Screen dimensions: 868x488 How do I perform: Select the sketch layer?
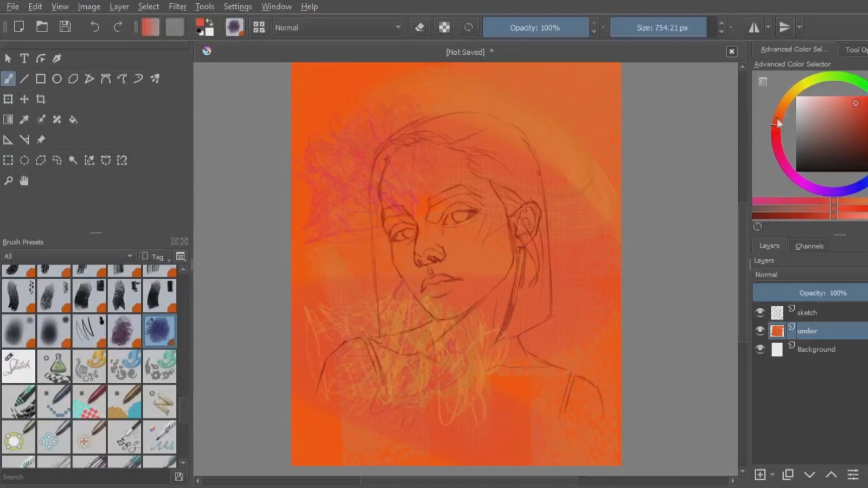click(818, 312)
